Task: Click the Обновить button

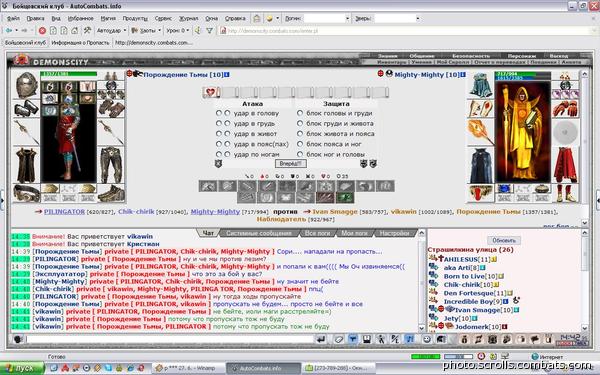Action: click(x=504, y=241)
